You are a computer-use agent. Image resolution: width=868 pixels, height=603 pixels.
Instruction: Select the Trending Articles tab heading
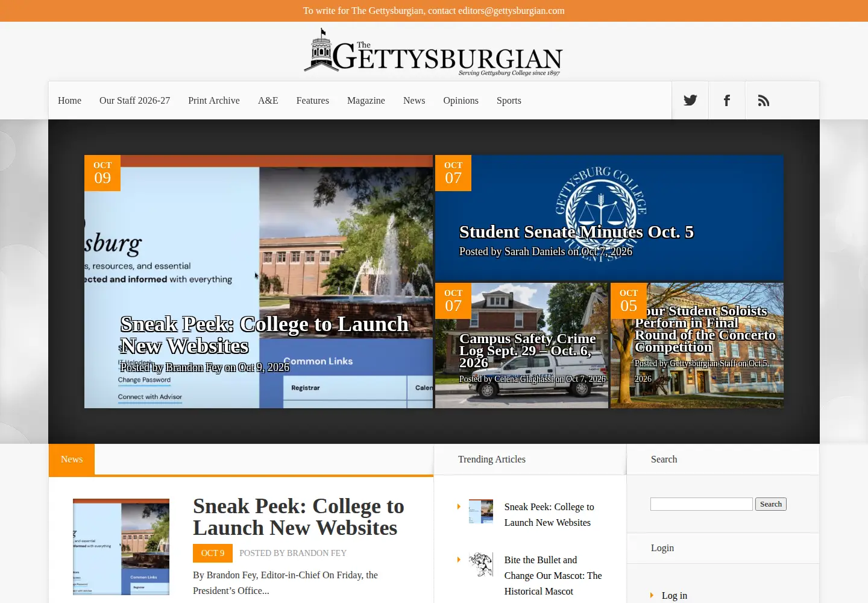[x=492, y=459]
